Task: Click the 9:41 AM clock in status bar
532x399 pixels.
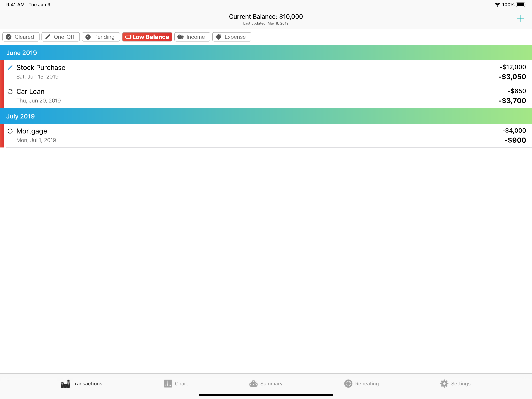Action: pyautogui.click(x=15, y=4)
